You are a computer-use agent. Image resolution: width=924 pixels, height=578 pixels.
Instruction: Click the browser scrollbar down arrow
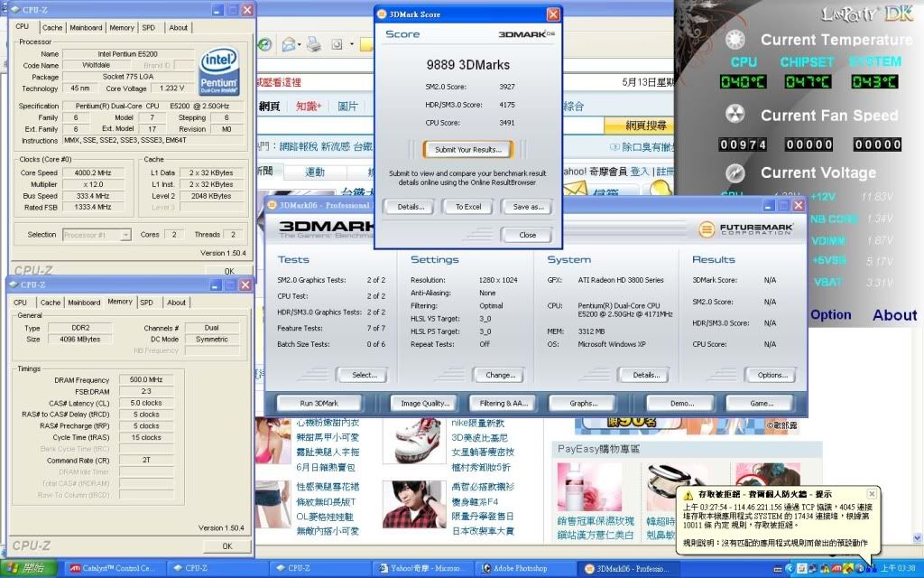coord(917,538)
